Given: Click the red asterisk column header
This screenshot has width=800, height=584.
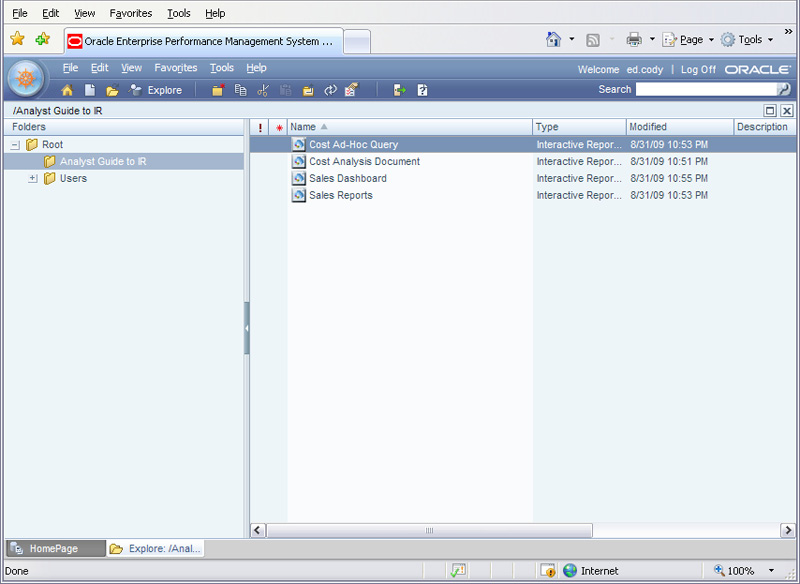Looking at the screenshot, I should (x=279, y=128).
